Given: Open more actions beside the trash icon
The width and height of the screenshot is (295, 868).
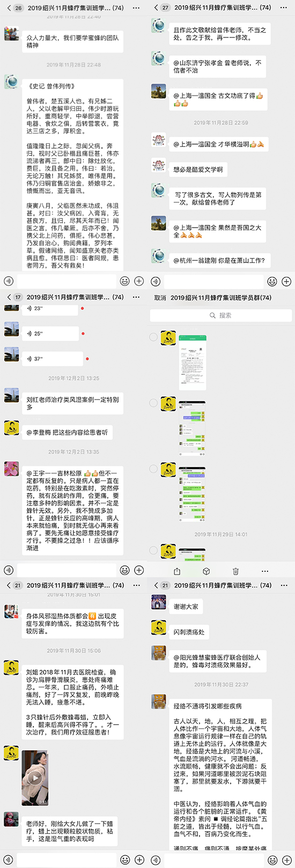Looking at the screenshot, I should coord(265,571).
